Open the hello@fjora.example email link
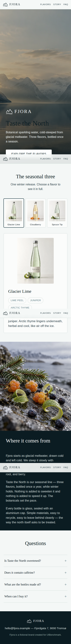 17,628
